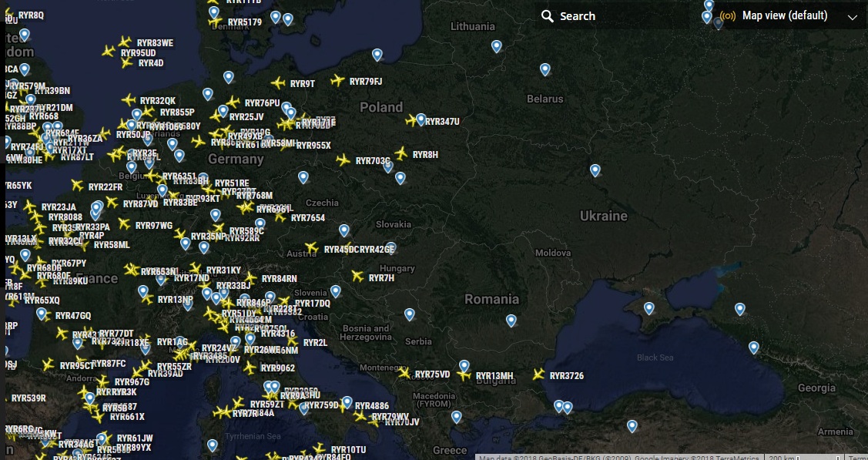Viewport: 868px width, 460px height.
Task: Click the RYR9T plane icon
Action: [279, 83]
